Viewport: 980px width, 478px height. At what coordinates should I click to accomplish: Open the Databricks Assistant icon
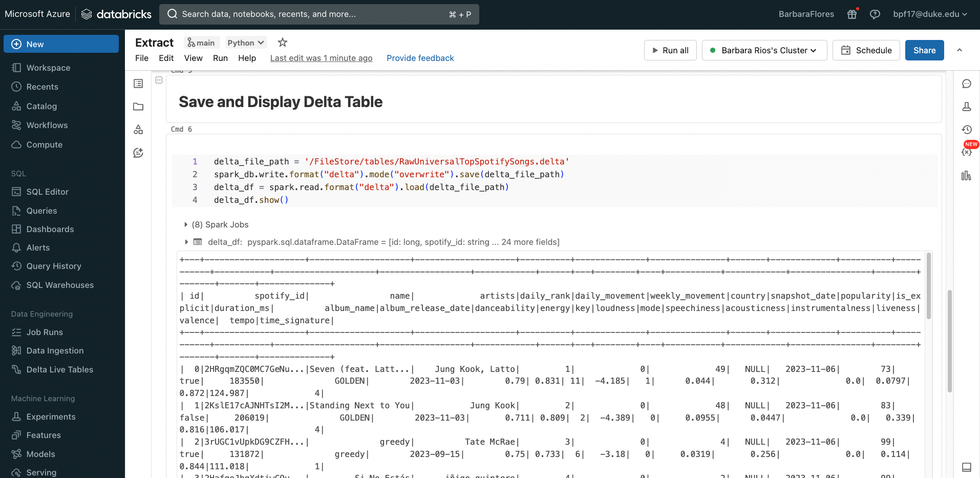138,153
